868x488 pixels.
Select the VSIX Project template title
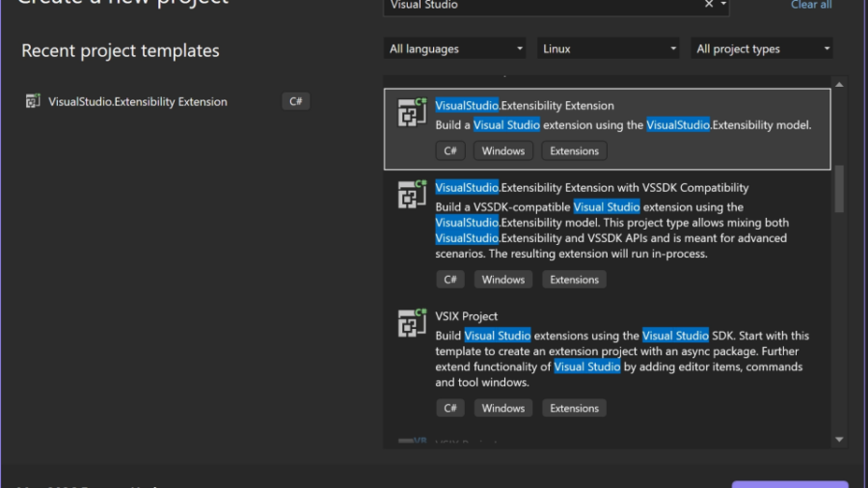(466, 316)
